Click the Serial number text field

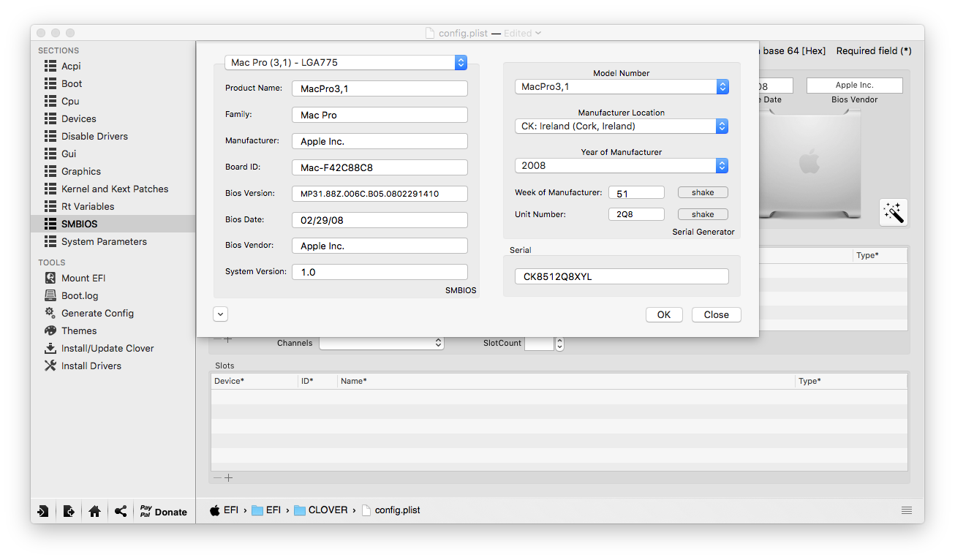622,276
